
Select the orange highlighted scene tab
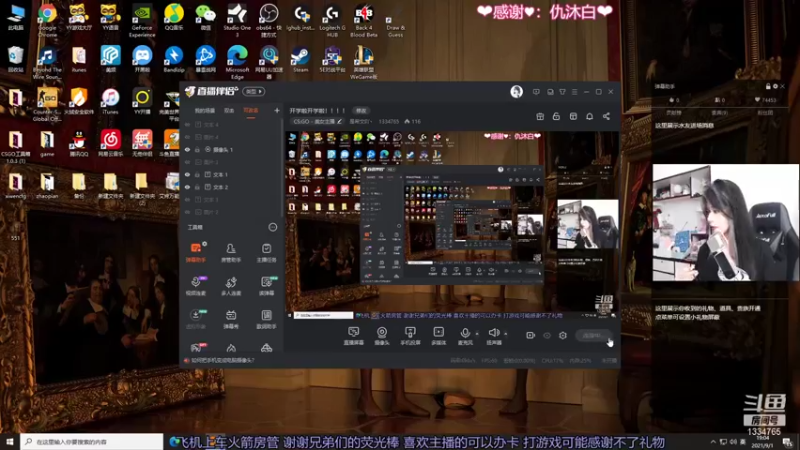click(x=251, y=111)
